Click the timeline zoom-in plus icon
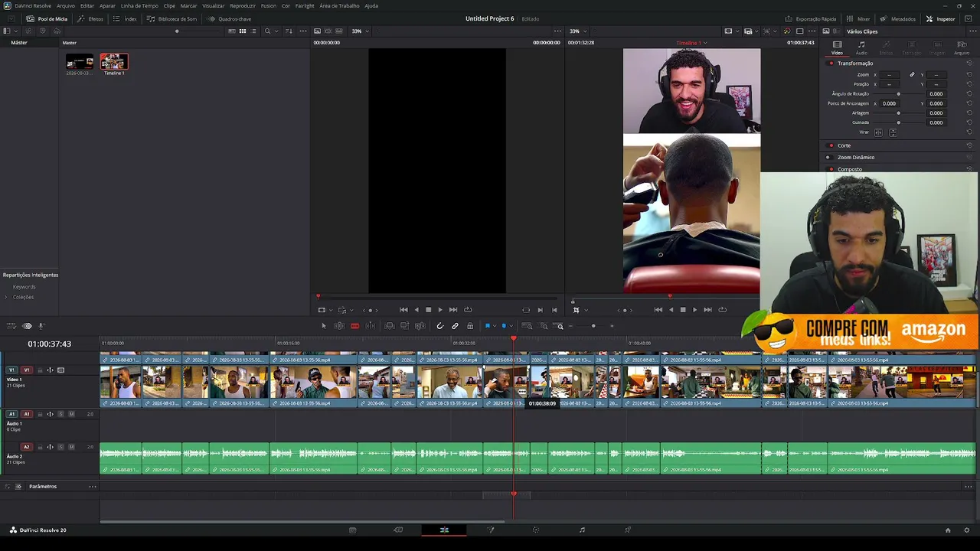980x551 pixels. (x=611, y=326)
